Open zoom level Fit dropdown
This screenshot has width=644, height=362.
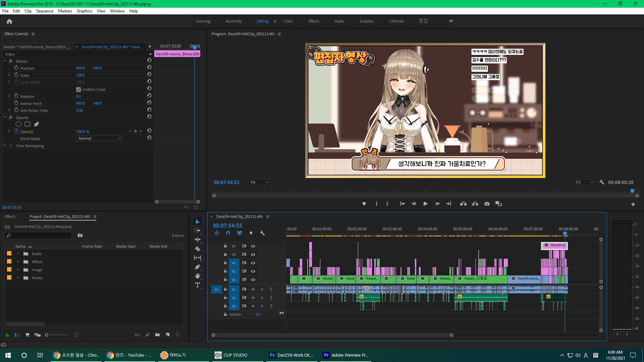pos(259,182)
